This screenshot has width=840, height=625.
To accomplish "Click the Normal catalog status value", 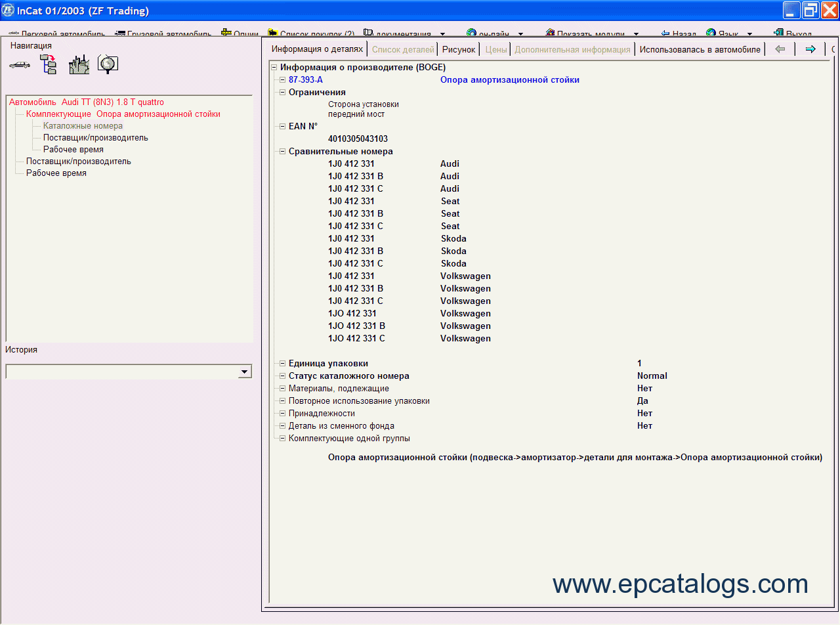I will [x=652, y=376].
